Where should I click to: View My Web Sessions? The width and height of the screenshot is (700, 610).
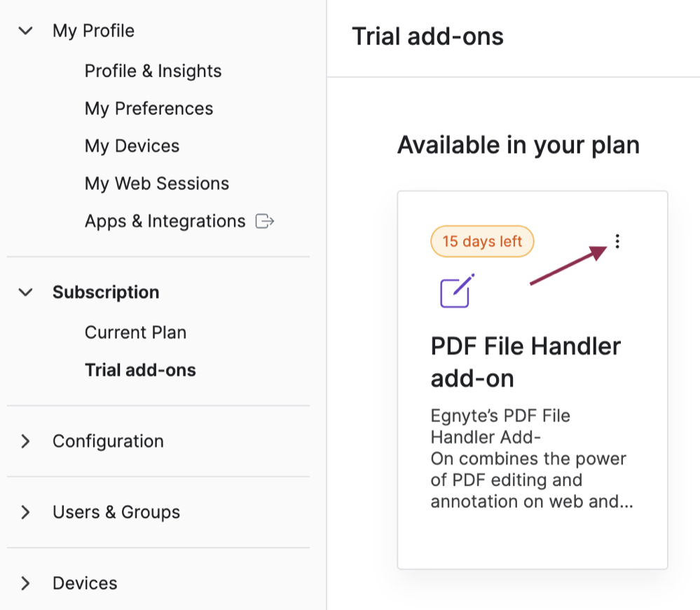(x=157, y=184)
